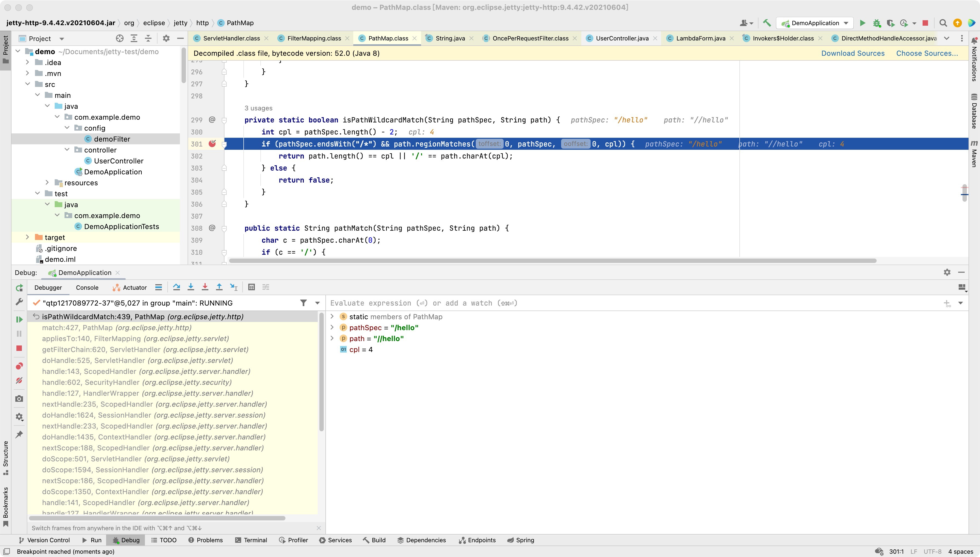The height and width of the screenshot is (557, 980).
Task: Click Download Sources link
Action: click(x=853, y=53)
